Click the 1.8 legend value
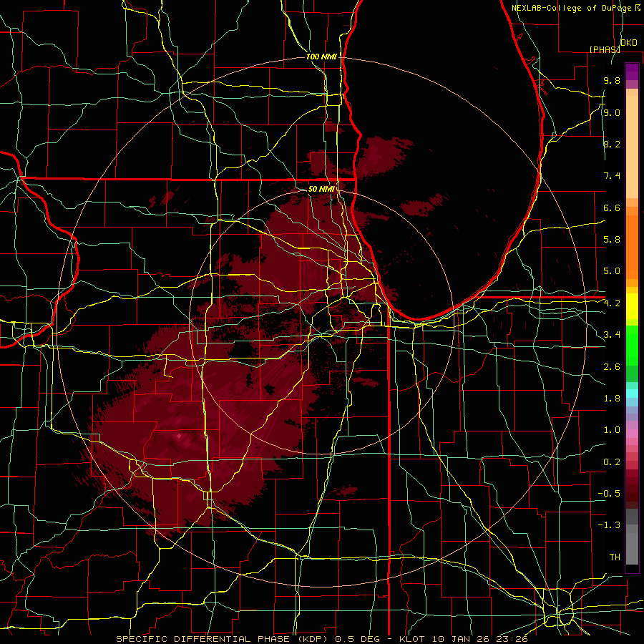Viewport: 644px width, 644px height. (612, 399)
